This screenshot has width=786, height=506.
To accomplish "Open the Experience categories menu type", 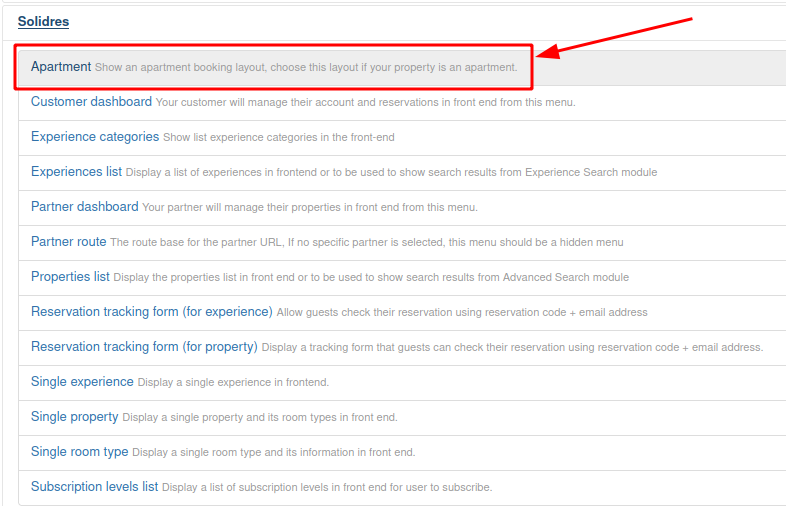I will click(95, 137).
